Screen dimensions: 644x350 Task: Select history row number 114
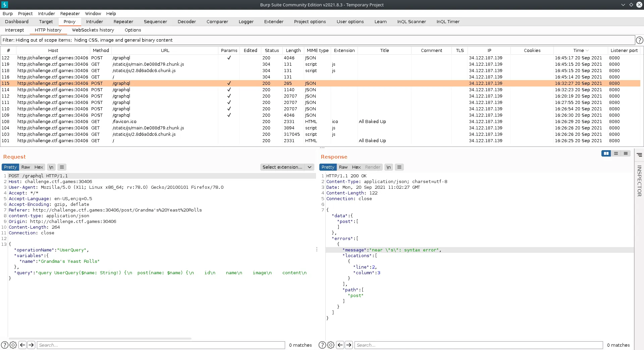(x=320, y=90)
